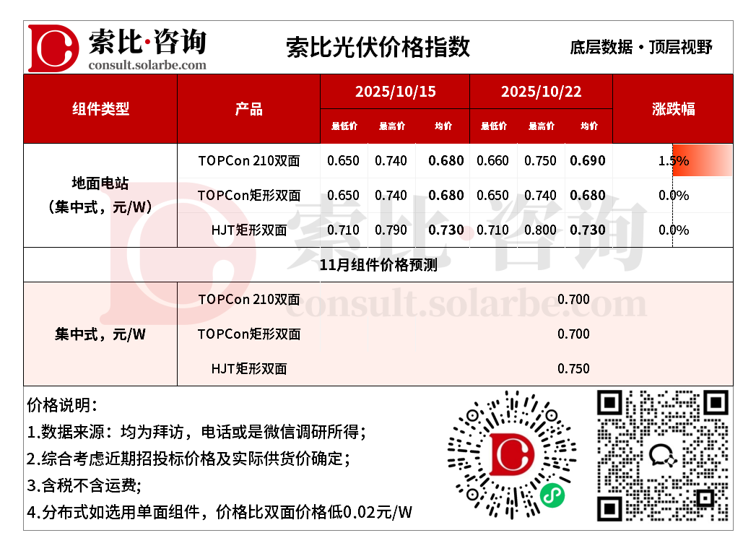Click the chat bubble icon in square QR code

point(663,455)
